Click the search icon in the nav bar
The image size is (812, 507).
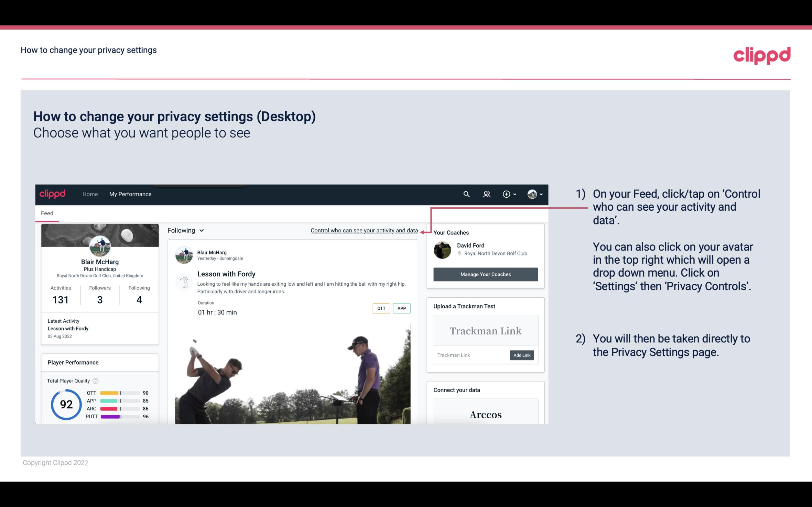point(466,194)
